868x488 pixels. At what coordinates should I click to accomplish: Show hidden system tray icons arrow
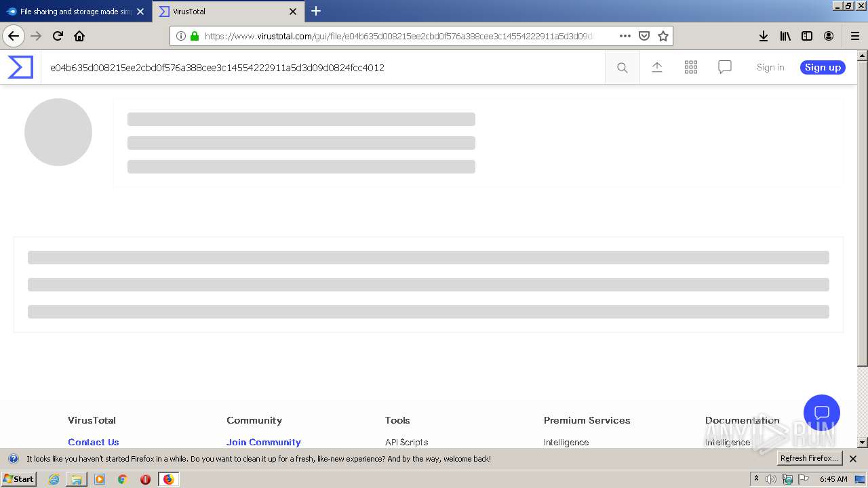pyautogui.click(x=756, y=479)
